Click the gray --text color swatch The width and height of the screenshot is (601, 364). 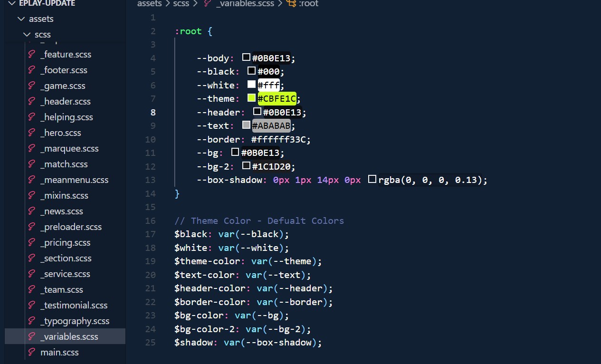point(246,125)
